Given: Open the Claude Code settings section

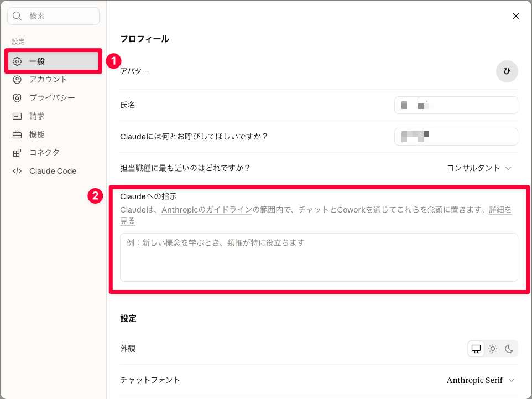Looking at the screenshot, I should point(53,171).
